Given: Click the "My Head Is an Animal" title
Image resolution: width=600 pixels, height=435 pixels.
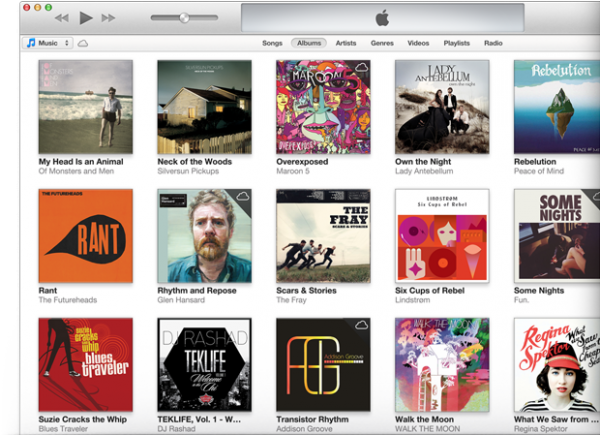Looking at the screenshot, I should 81,162.
